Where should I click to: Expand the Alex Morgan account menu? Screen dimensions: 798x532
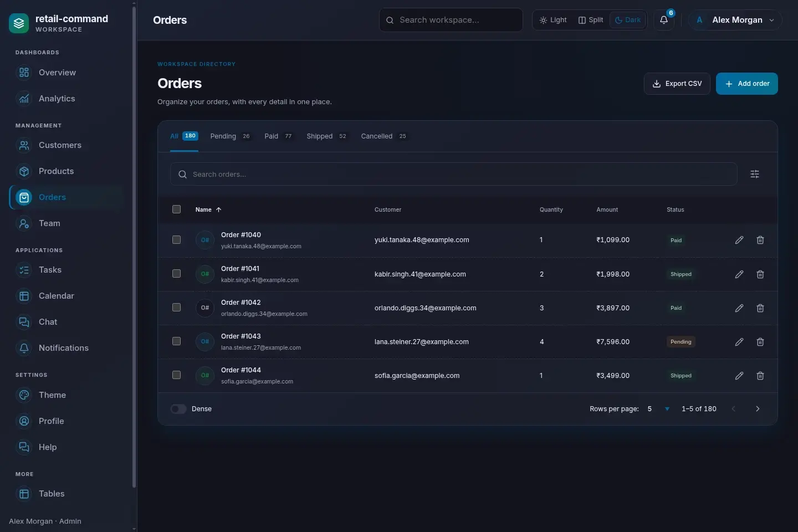[x=735, y=20]
